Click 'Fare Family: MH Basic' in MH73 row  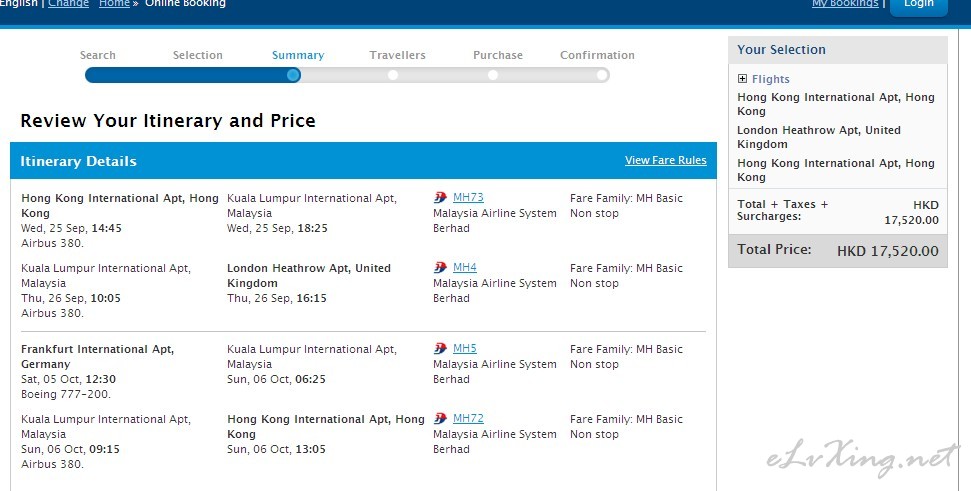pos(626,198)
